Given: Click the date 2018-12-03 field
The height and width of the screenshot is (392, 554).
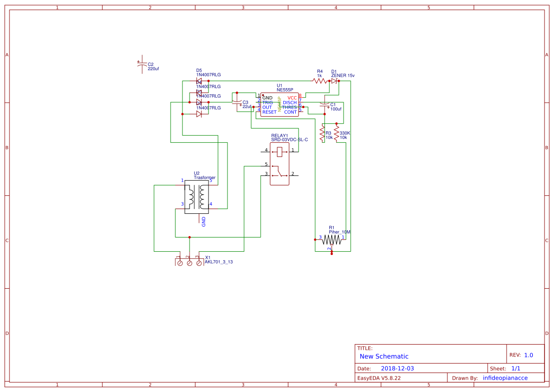Looking at the screenshot, I should [398, 368].
